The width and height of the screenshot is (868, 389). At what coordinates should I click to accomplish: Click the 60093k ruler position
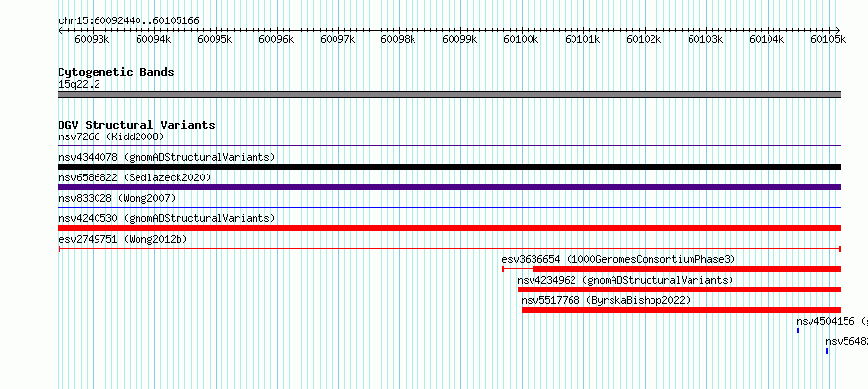point(92,39)
